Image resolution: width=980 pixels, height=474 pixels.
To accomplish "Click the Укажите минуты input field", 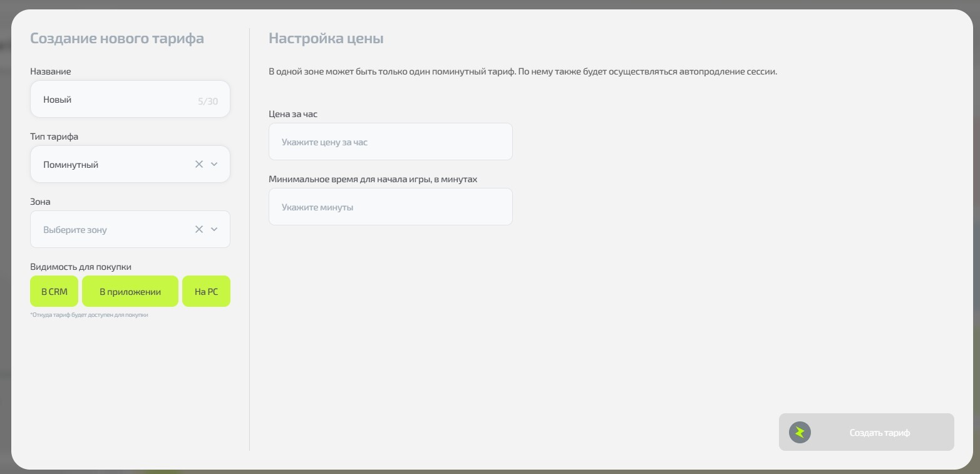I will (390, 207).
